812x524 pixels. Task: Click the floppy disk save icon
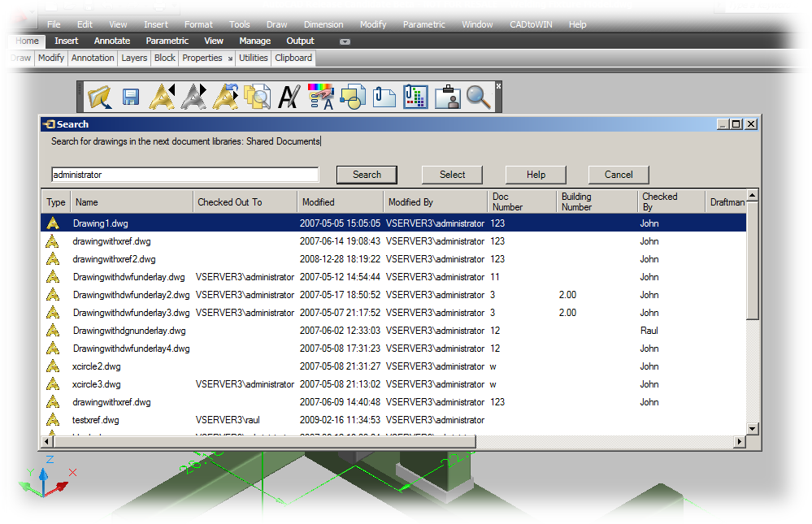click(131, 97)
